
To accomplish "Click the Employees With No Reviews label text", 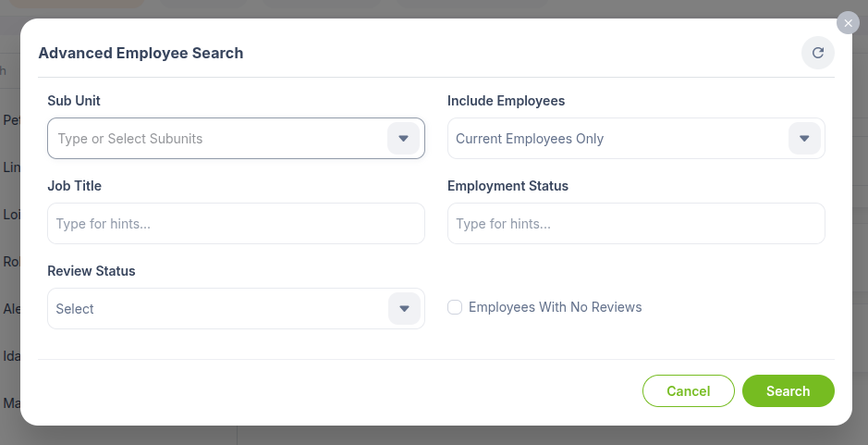I will pos(556,307).
